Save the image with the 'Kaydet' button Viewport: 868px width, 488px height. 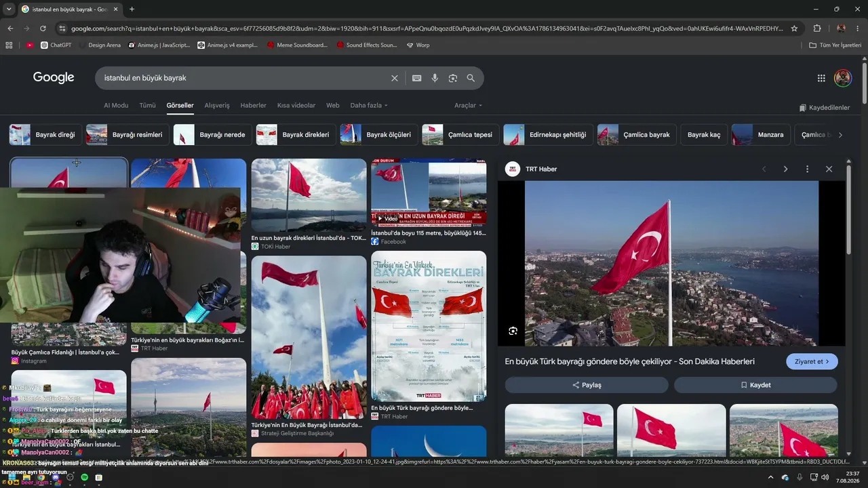point(755,385)
